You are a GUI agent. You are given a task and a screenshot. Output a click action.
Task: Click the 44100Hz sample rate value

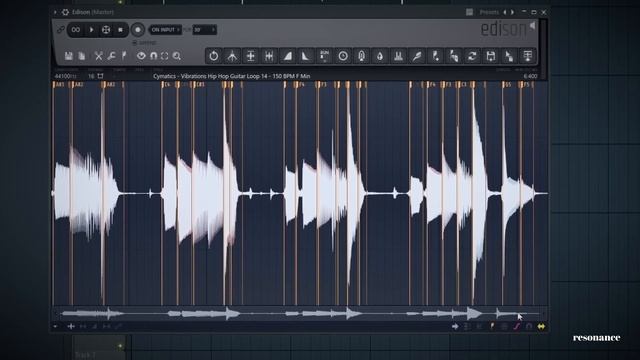coord(65,76)
